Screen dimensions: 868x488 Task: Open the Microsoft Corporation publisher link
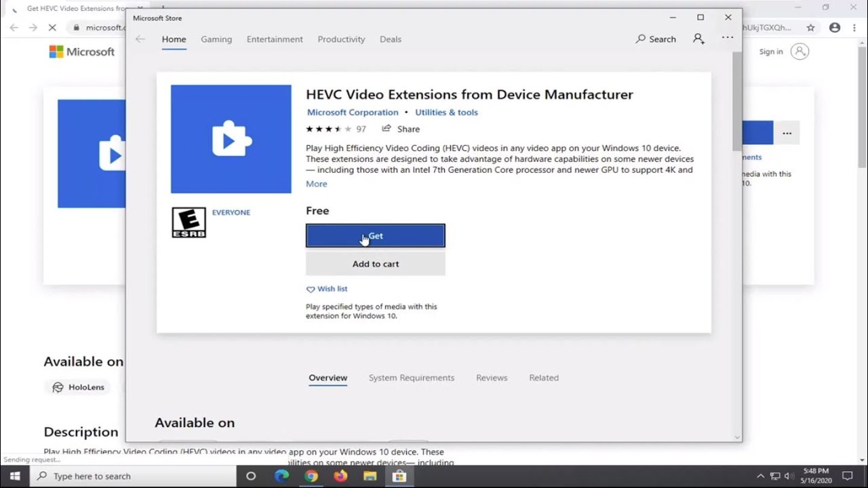(353, 113)
